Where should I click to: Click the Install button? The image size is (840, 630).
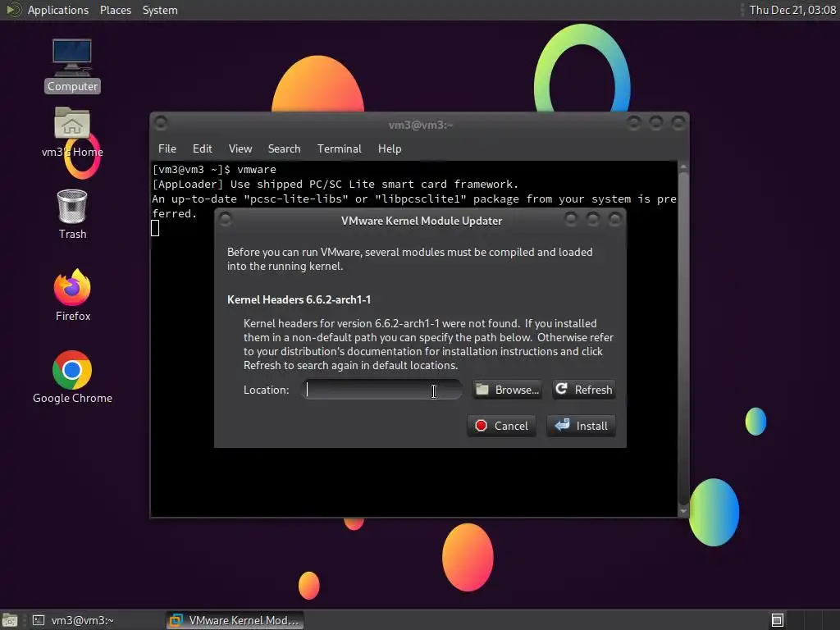[582, 426]
